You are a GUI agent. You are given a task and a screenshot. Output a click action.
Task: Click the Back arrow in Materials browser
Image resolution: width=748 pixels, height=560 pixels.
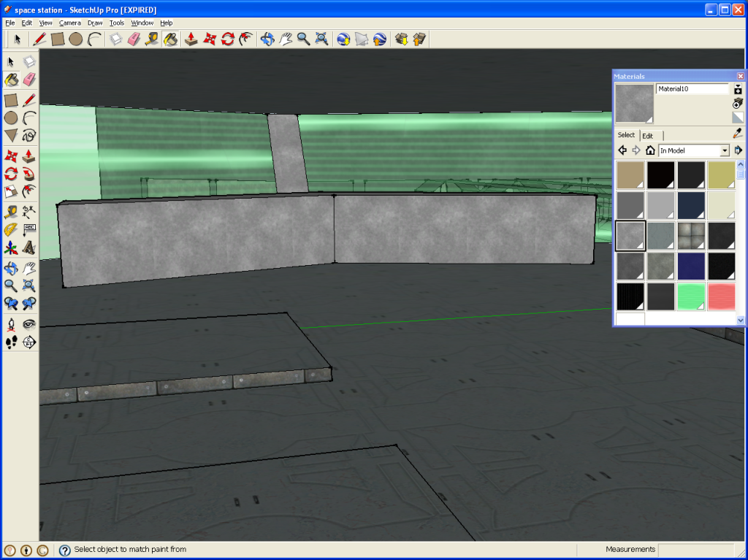pyautogui.click(x=622, y=150)
